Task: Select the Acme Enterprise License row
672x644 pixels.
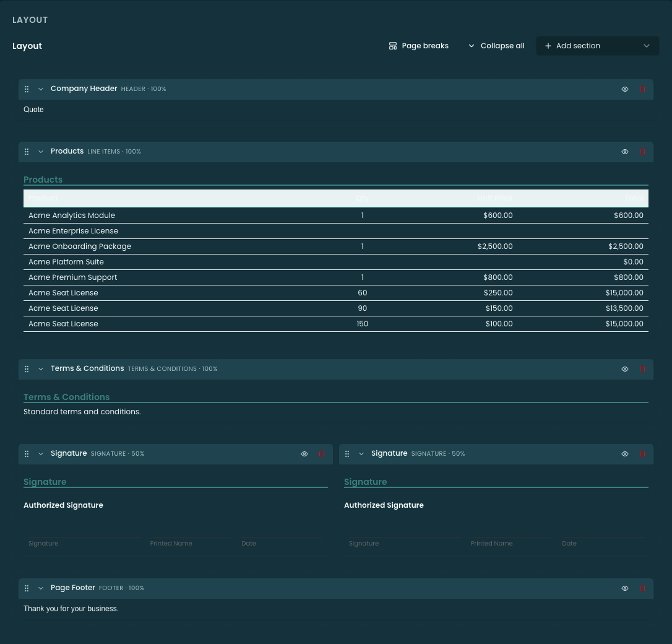Action: pos(335,231)
